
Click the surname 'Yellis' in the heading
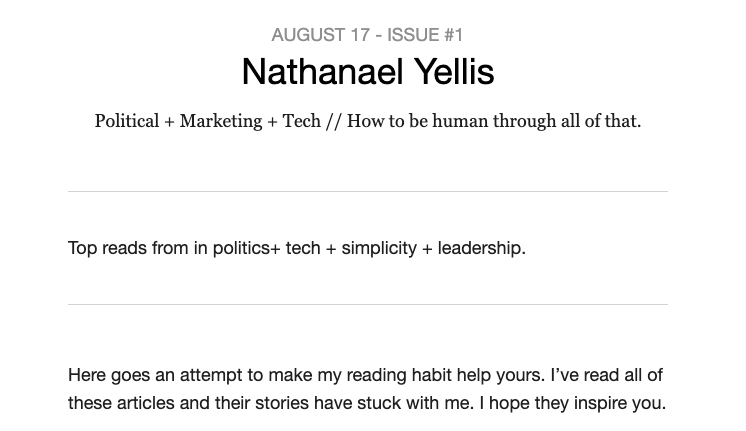[x=454, y=72]
